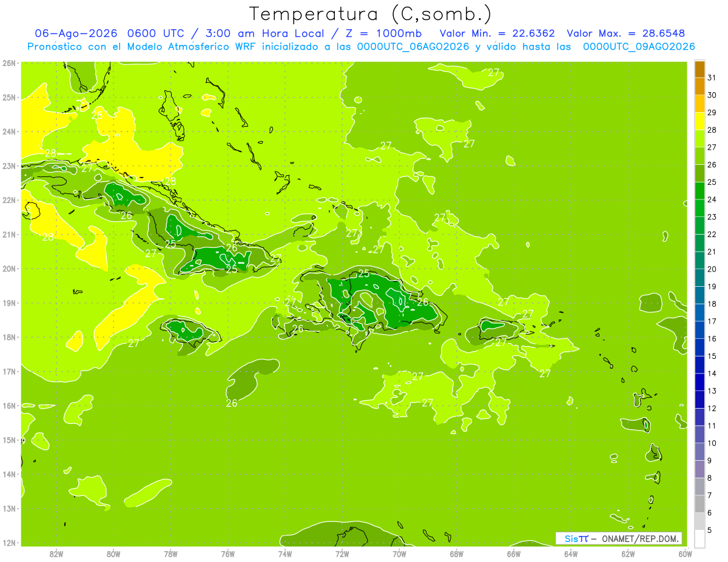Click the 78W longitude axis label
728x562 pixels.
pos(170,554)
